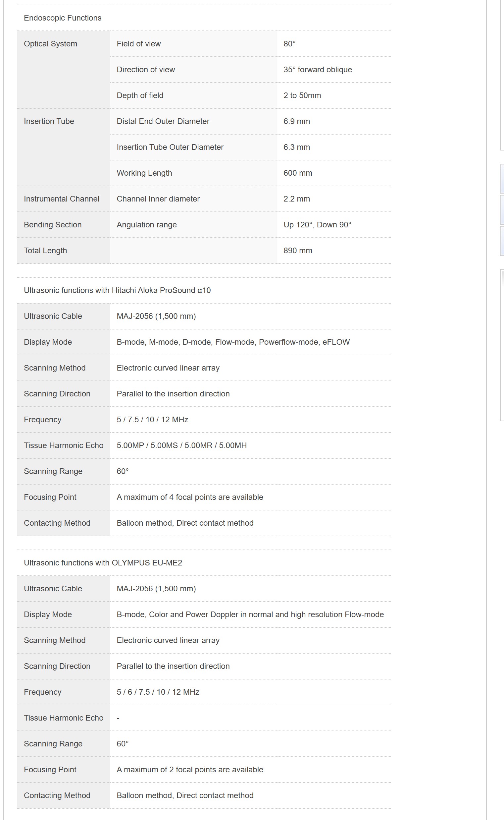Click the Instrumental Channel row label
504x820 pixels.
61,199
